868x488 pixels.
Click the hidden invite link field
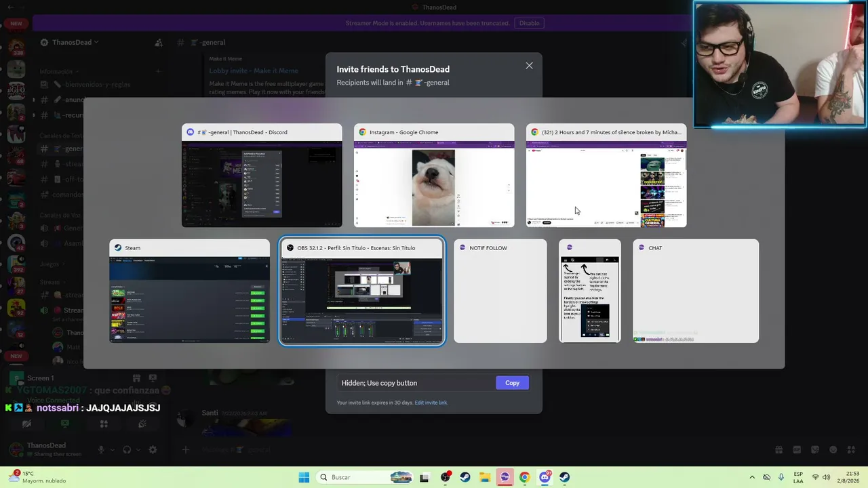tap(416, 383)
